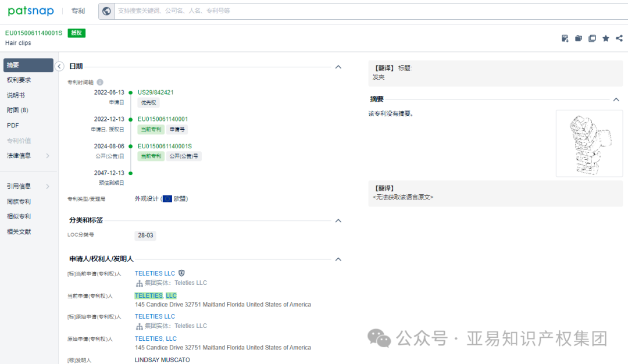Click the 优先权 tag

click(149, 103)
